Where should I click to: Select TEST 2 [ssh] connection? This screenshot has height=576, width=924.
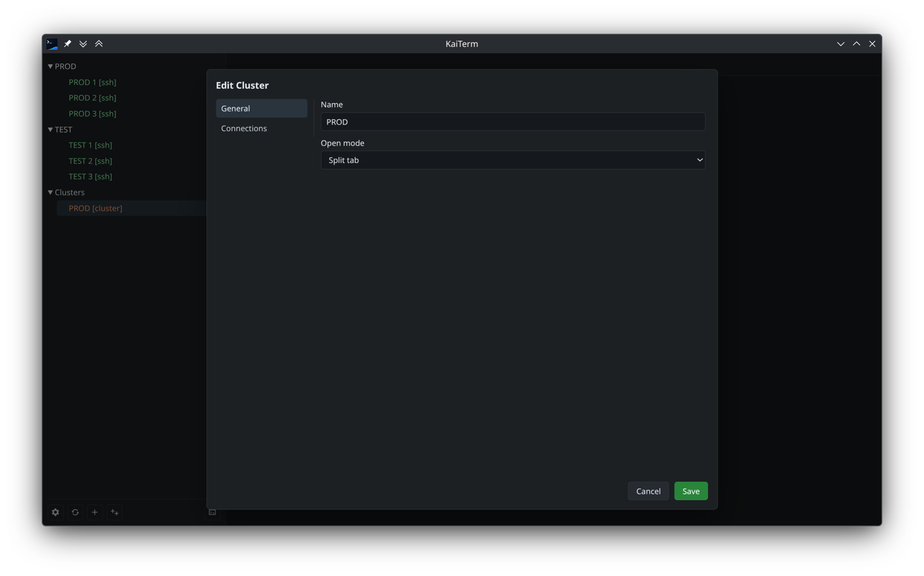pyautogui.click(x=90, y=160)
